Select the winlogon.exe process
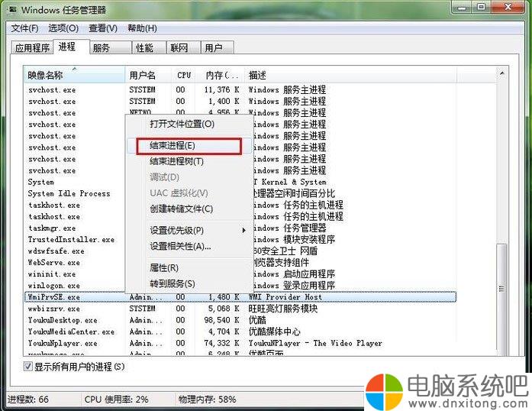Viewport: 532px width, 411px height. pyautogui.click(x=54, y=286)
